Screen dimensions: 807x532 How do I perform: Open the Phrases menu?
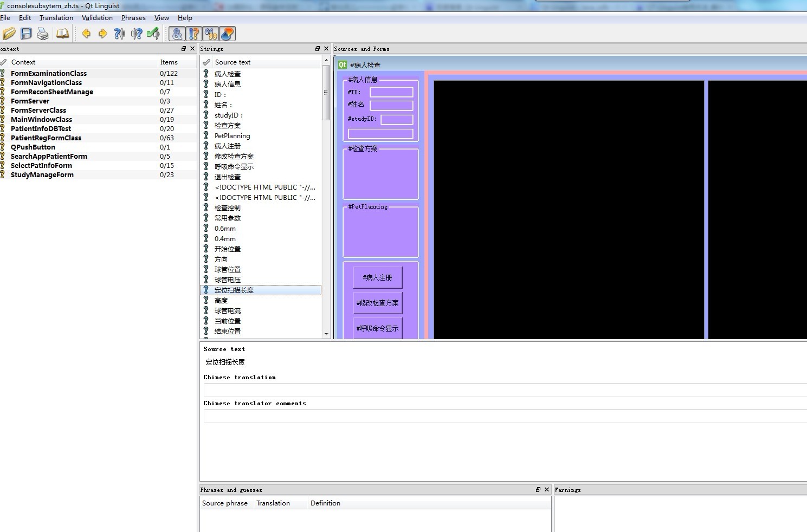point(133,18)
